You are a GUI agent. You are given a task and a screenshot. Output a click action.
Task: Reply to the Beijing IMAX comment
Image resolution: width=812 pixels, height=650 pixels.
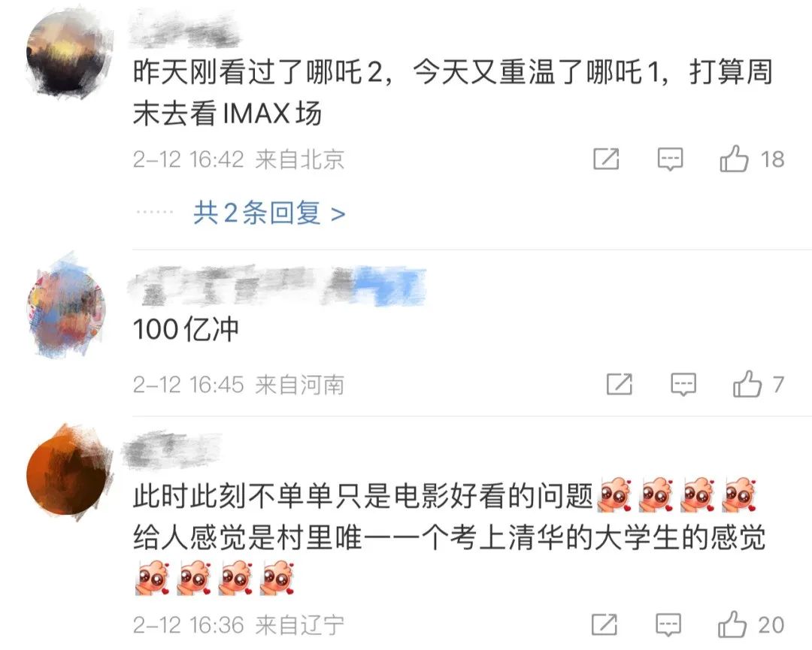670,159
